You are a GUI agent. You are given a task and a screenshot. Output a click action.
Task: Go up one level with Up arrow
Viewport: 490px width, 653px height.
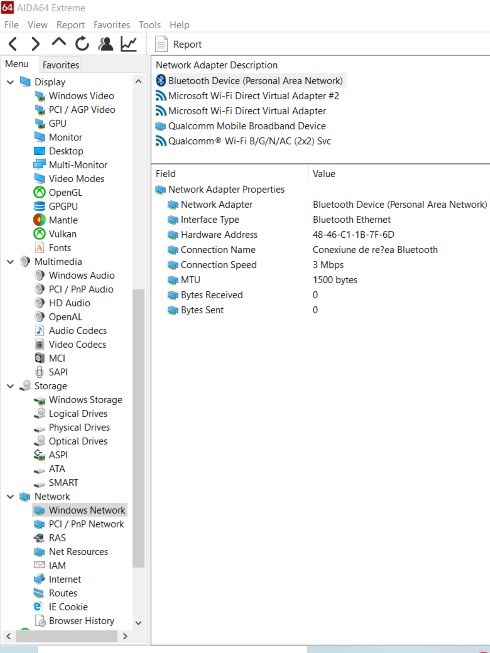coord(59,42)
